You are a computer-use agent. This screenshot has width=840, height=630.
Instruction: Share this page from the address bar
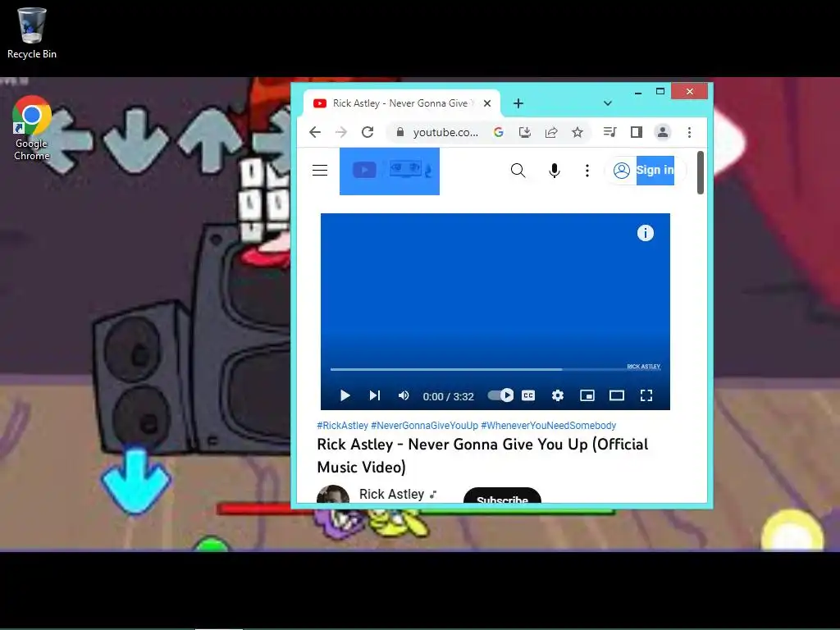(x=551, y=132)
